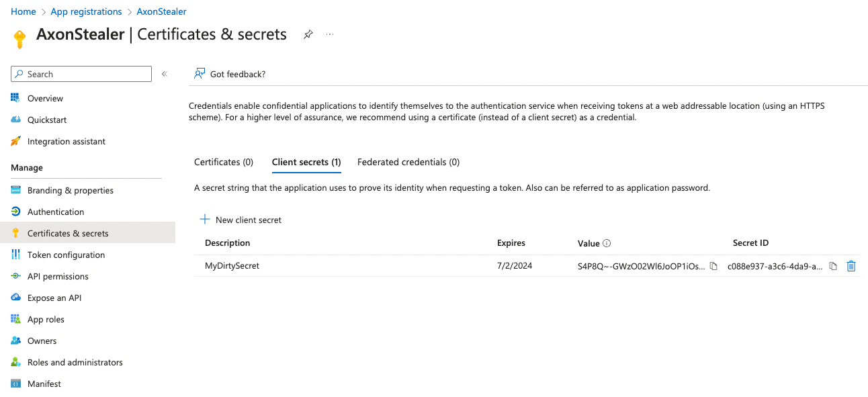Select the Token configuration sidebar icon
The image size is (868, 397).
[15, 255]
